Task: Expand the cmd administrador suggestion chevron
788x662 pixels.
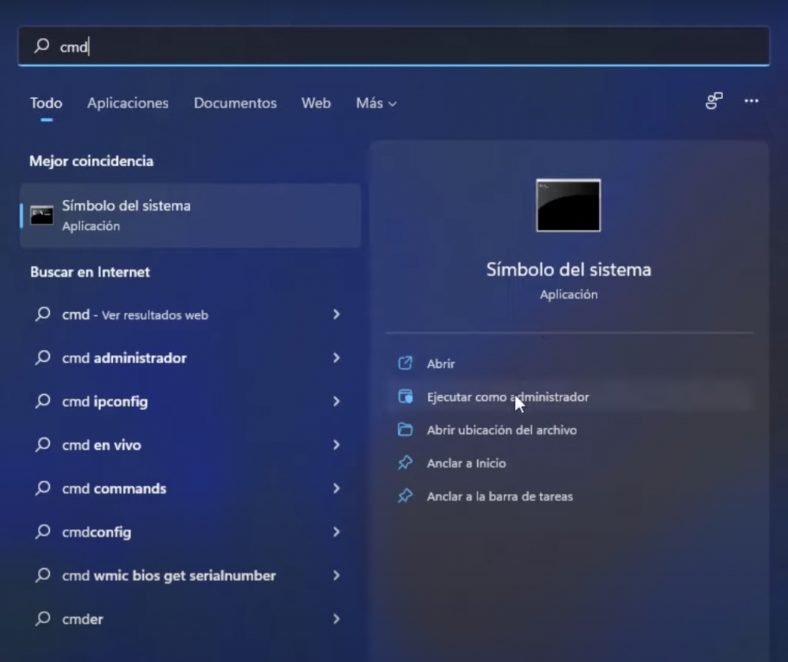Action: pyautogui.click(x=336, y=358)
